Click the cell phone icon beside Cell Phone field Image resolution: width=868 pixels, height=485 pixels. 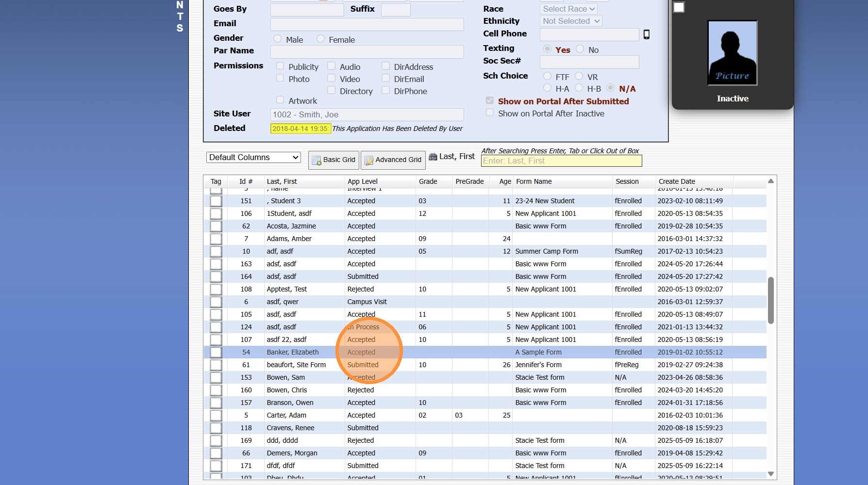tap(646, 34)
